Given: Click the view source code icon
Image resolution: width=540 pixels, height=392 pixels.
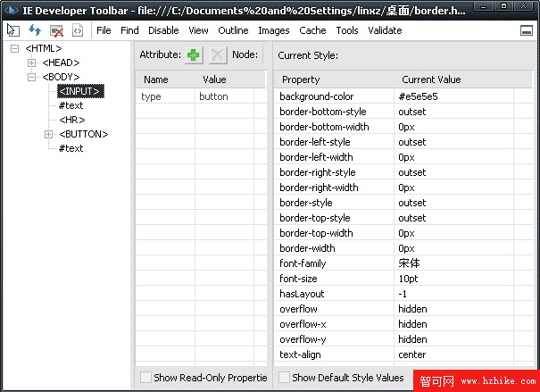Looking at the screenshot, I should point(78,30).
